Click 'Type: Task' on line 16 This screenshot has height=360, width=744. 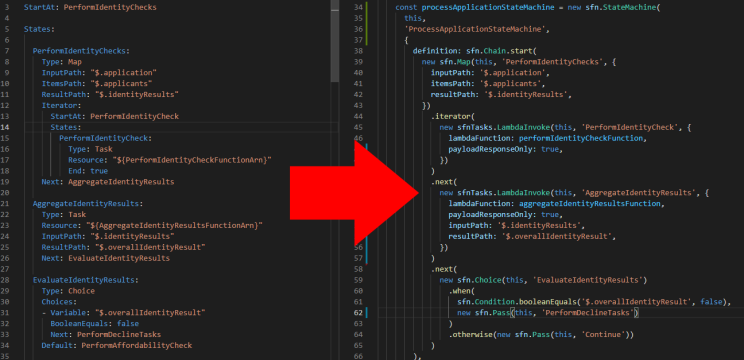click(90, 149)
